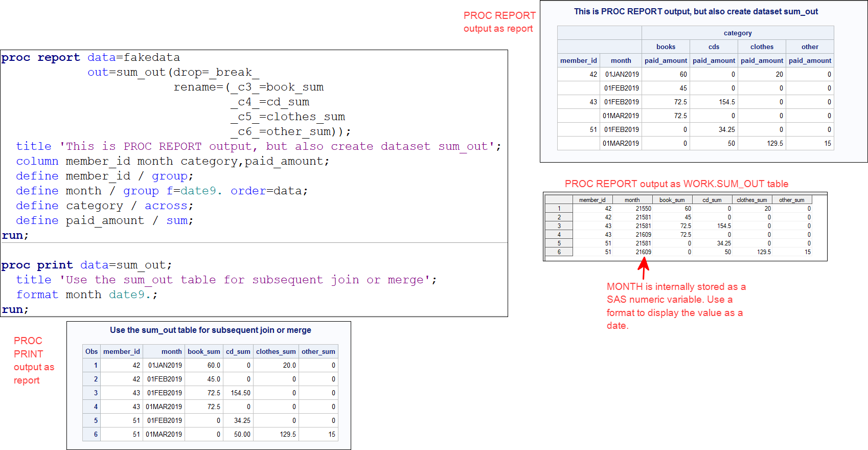Click the 'other_sum' header in WORK.SUM_OUT table
Screen dimensions: 868x450
coord(791,200)
